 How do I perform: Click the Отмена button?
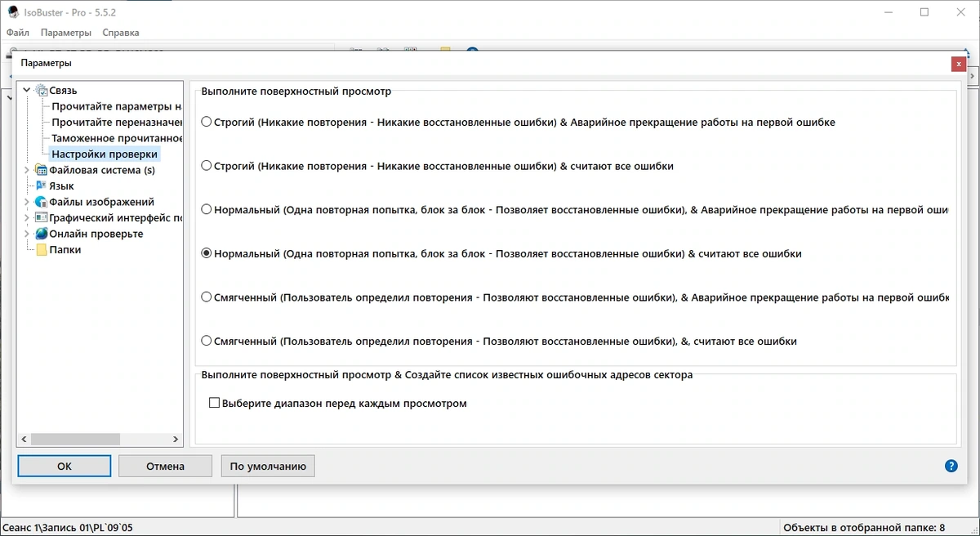click(x=166, y=466)
